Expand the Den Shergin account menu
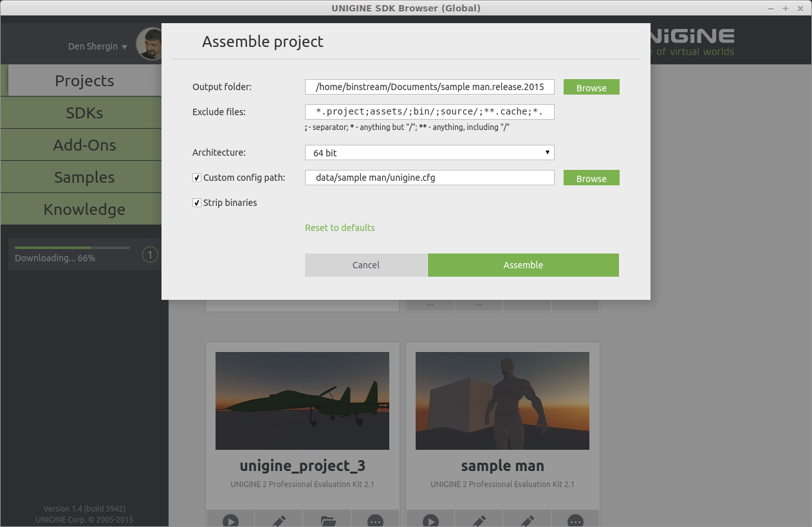This screenshot has width=812, height=527. pos(98,46)
